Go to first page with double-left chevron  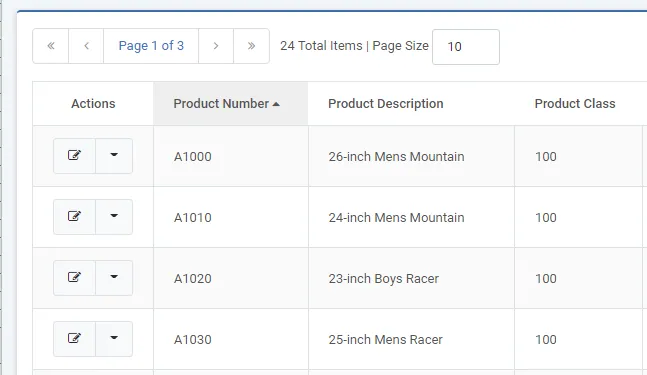click(x=51, y=46)
